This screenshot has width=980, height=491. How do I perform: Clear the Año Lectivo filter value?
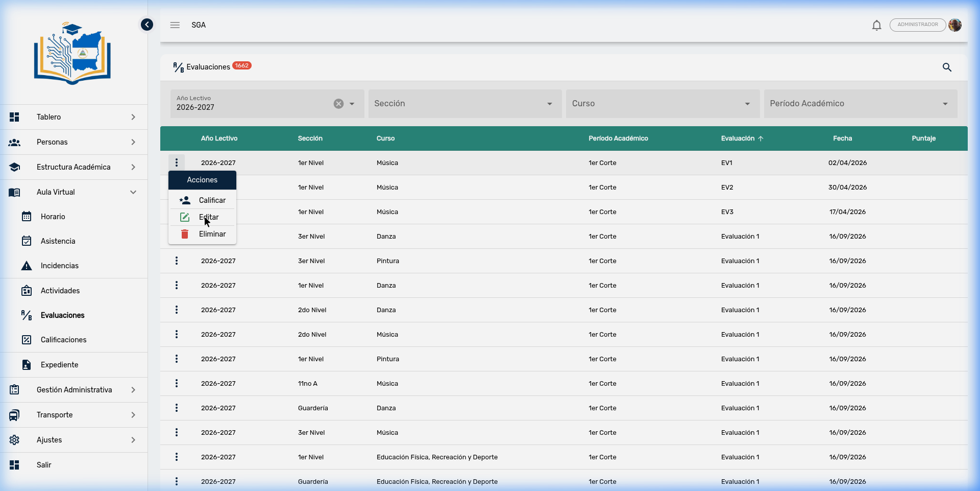338,104
